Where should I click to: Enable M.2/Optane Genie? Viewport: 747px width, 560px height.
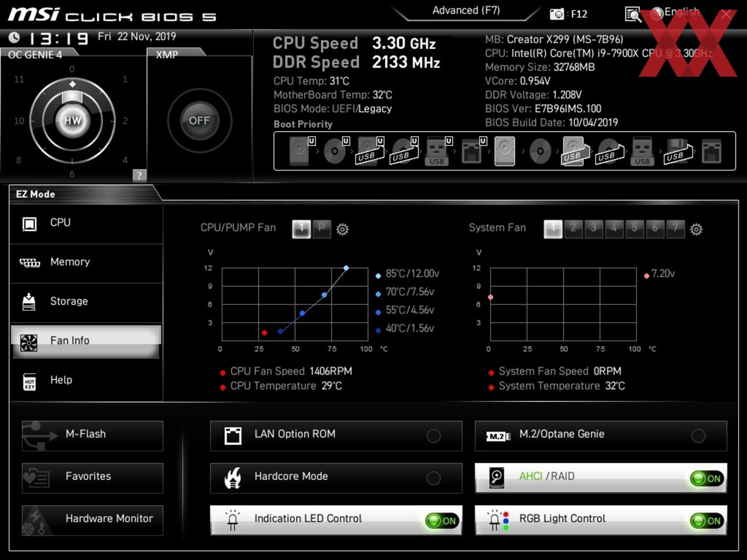[x=601, y=436]
